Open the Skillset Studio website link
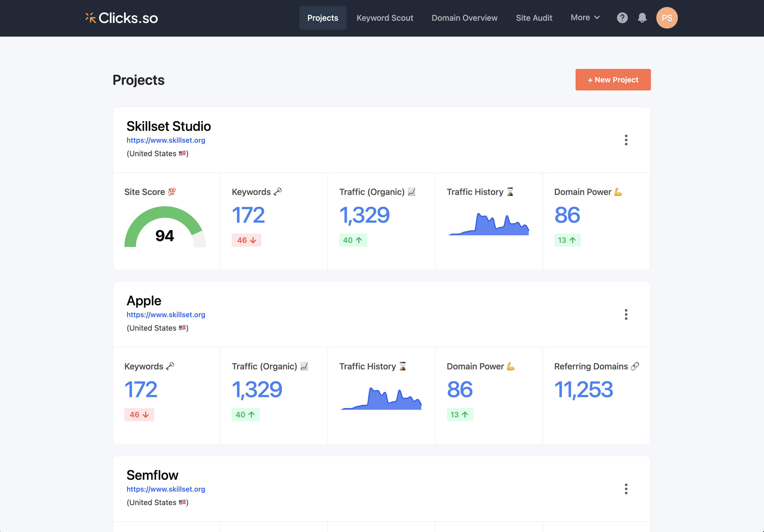Screen dimensions: 764x532 click(166, 140)
